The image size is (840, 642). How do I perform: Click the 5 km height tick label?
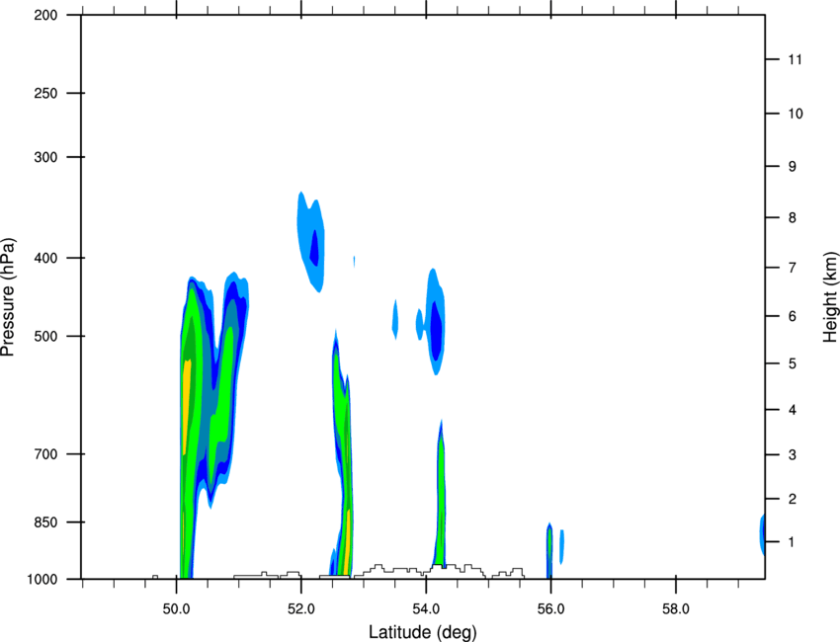[x=793, y=363]
